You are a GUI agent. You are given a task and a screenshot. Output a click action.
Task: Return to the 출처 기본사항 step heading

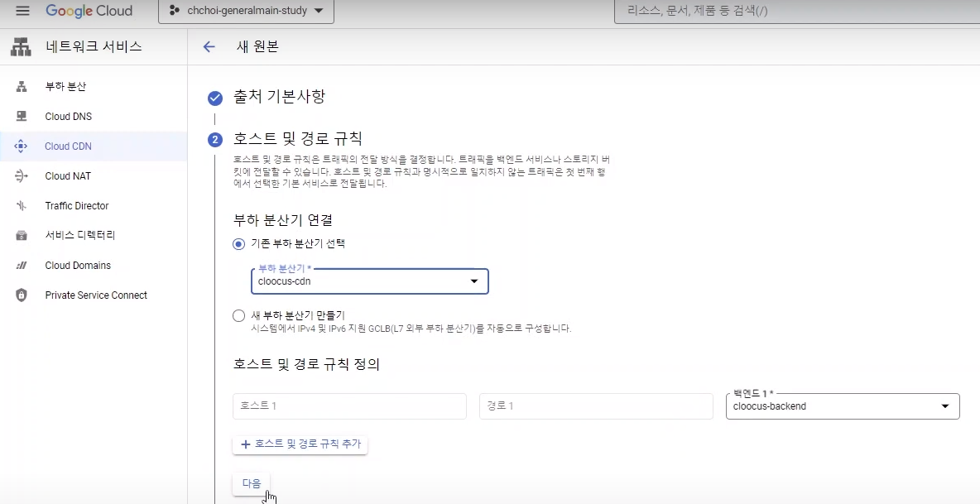(280, 97)
